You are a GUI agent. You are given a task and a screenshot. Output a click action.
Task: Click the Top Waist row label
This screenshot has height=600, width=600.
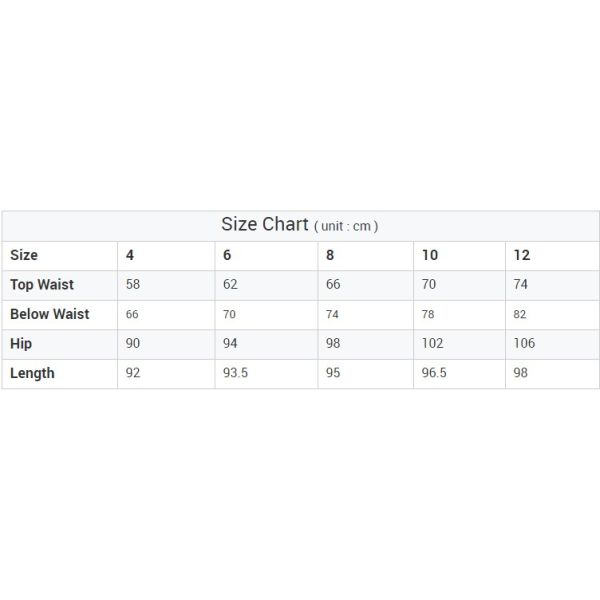point(44,284)
